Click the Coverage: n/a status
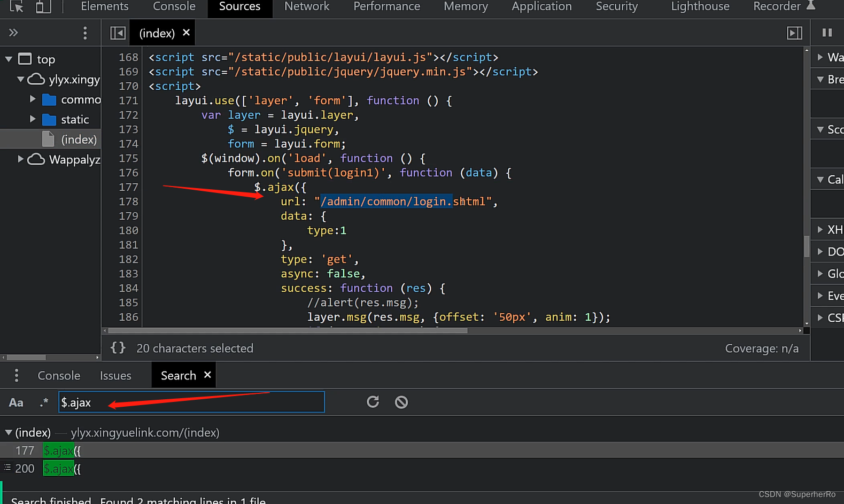844x504 pixels. (x=762, y=348)
